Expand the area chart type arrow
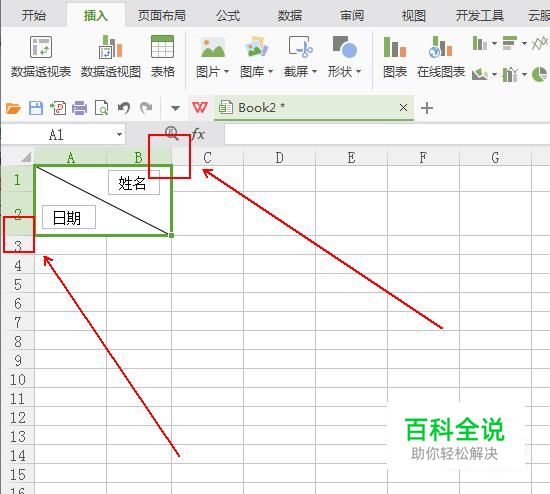Image resolution: width=550 pixels, height=494 pixels. 494,74
